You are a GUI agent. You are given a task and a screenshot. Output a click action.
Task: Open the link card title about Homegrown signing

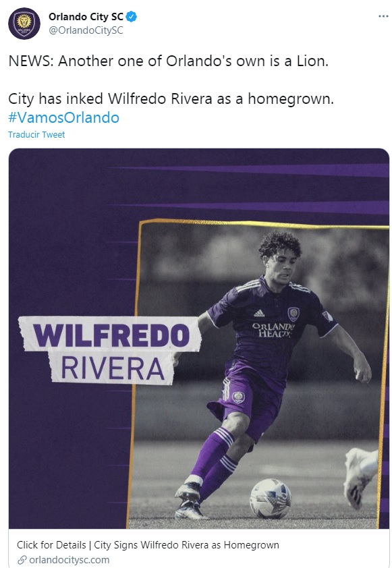(x=148, y=545)
